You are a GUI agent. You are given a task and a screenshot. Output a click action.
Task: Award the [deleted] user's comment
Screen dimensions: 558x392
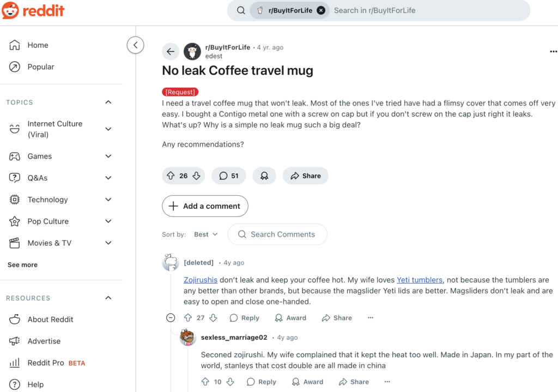tap(290, 318)
